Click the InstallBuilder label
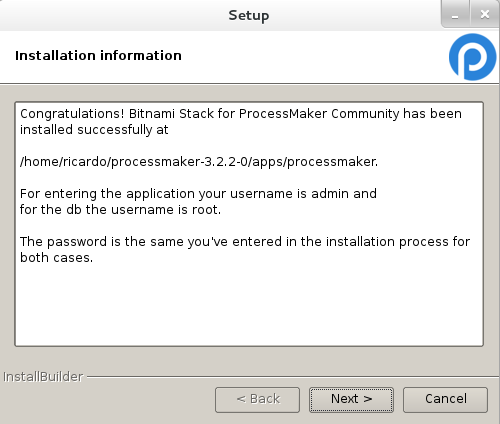The width and height of the screenshot is (500, 424). [x=43, y=377]
